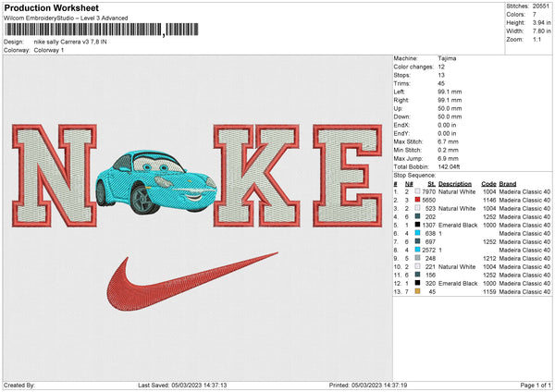Select the Machine value Tajima
Screen dimensions: 555x392
[447, 58]
